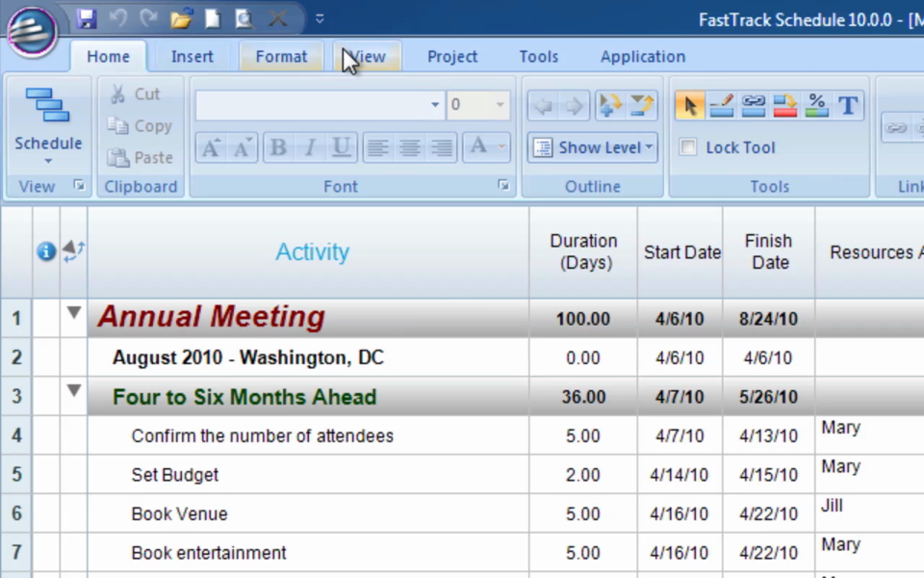Select the Percent Complete tool
This screenshot has width=924, height=578.
(817, 106)
